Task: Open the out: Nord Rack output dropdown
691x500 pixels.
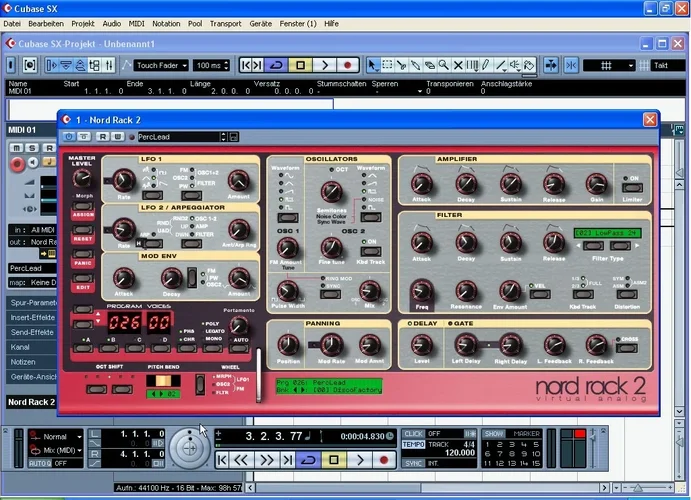Action: (33, 242)
